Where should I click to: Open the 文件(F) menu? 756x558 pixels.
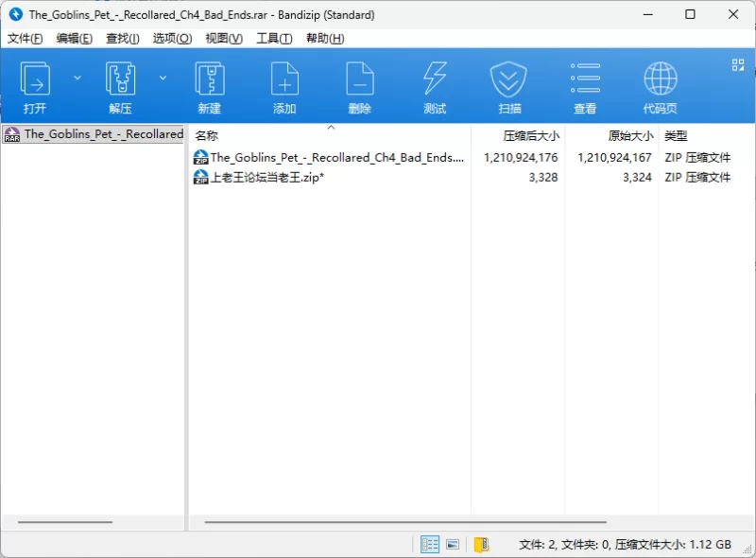click(x=26, y=38)
